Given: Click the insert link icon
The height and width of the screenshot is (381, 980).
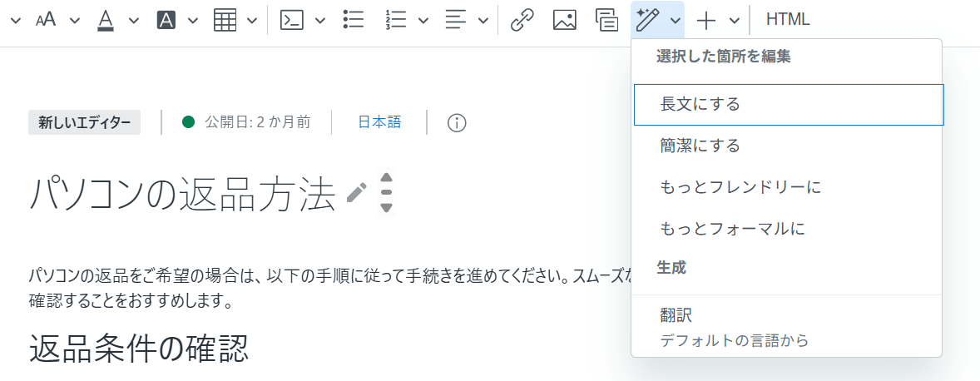Looking at the screenshot, I should [x=522, y=20].
